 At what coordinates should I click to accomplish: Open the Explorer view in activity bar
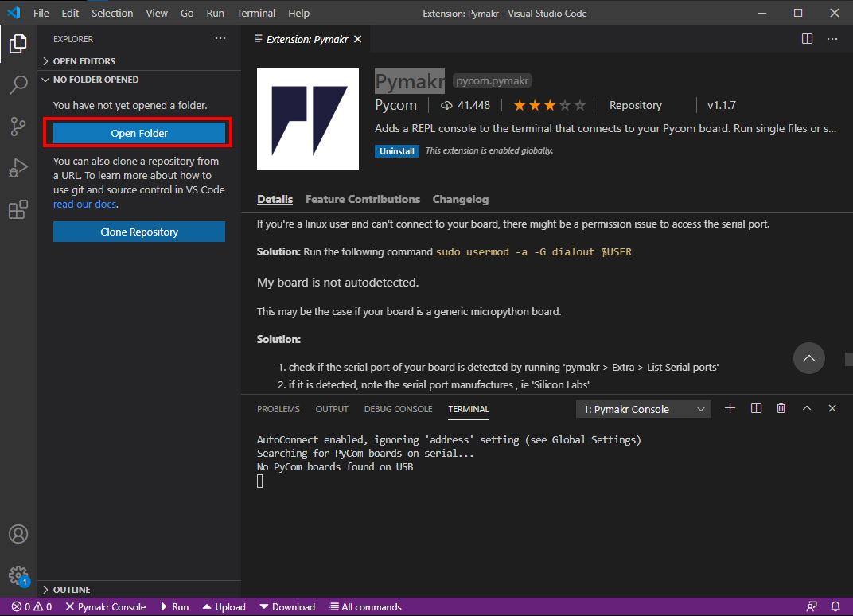[18, 44]
